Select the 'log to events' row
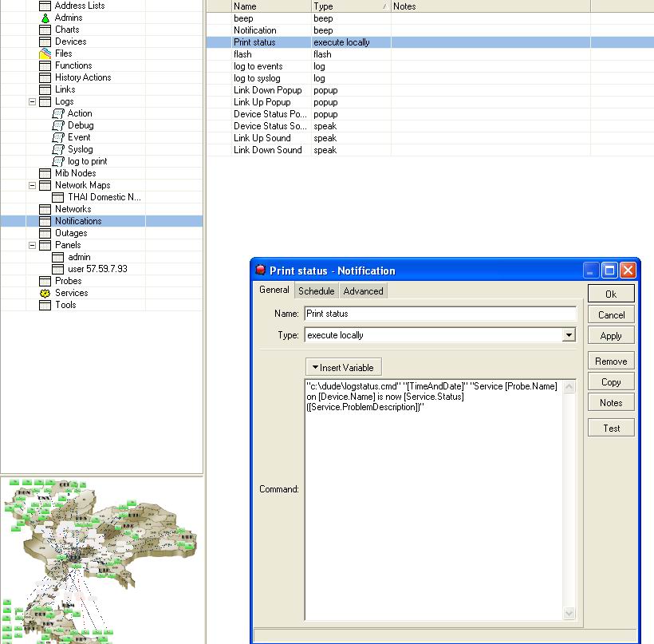Viewport: 654px width, 644px height. 430,66
